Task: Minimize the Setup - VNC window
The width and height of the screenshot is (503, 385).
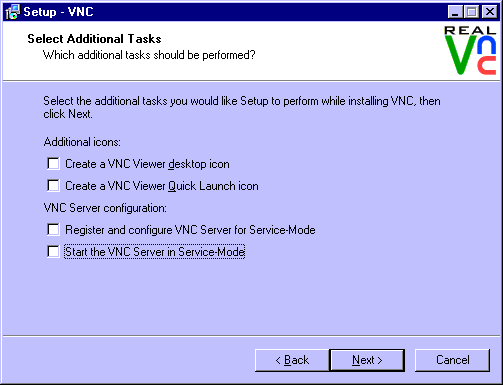Action: [455, 12]
